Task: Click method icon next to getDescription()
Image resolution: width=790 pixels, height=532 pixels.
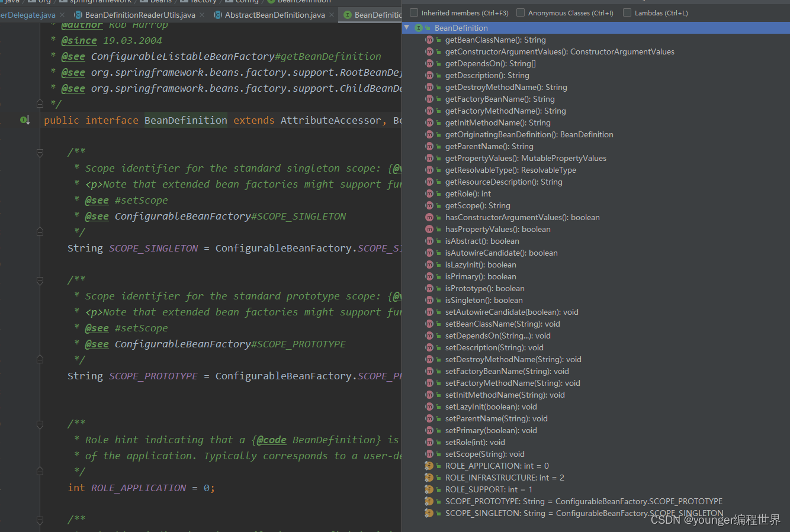Action: click(429, 75)
